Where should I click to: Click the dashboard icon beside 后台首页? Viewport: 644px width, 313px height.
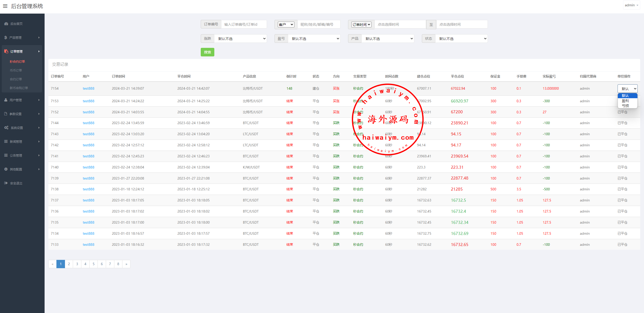point(6,24)
